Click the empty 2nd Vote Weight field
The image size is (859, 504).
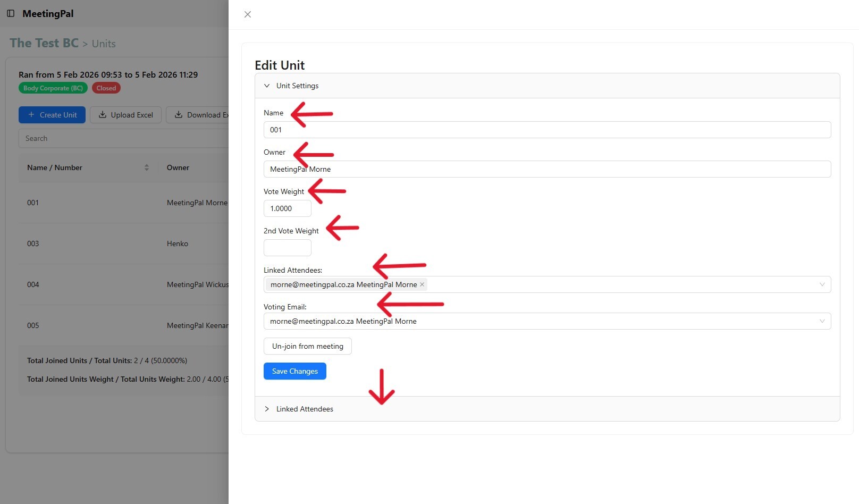tap(287, 248)
